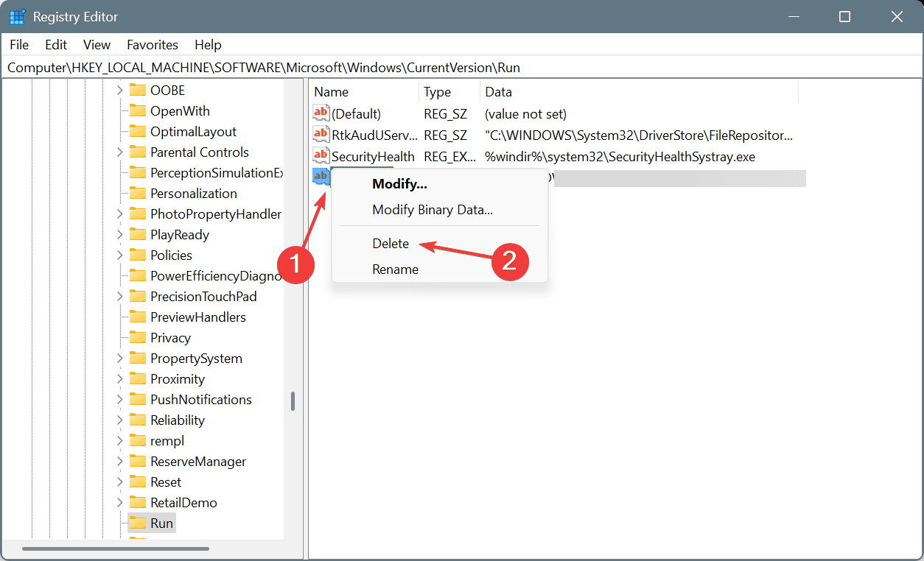The width and height of the screenshot is (924, 561).
Task: Select the Run folder icon
Action: coord(137,523)
